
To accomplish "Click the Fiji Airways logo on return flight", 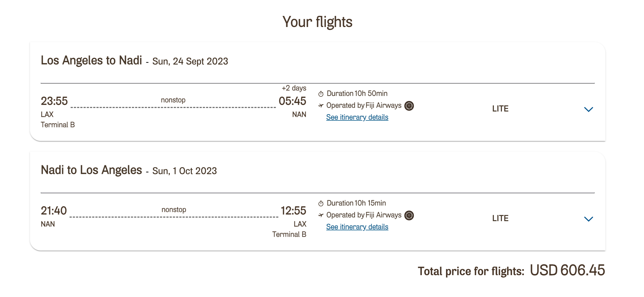I will [409, 215].
